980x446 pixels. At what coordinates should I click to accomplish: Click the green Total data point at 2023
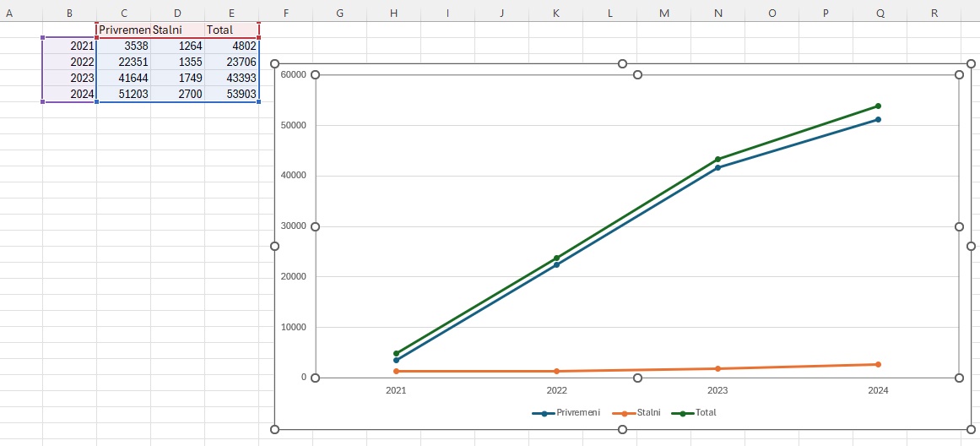pos(717,159)
